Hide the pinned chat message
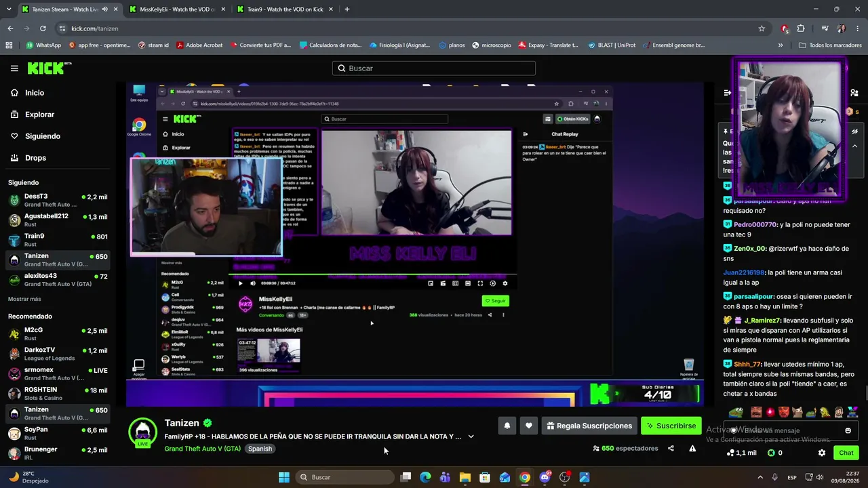The height and width of the screenshot is (488, 868). pos(854,131)
